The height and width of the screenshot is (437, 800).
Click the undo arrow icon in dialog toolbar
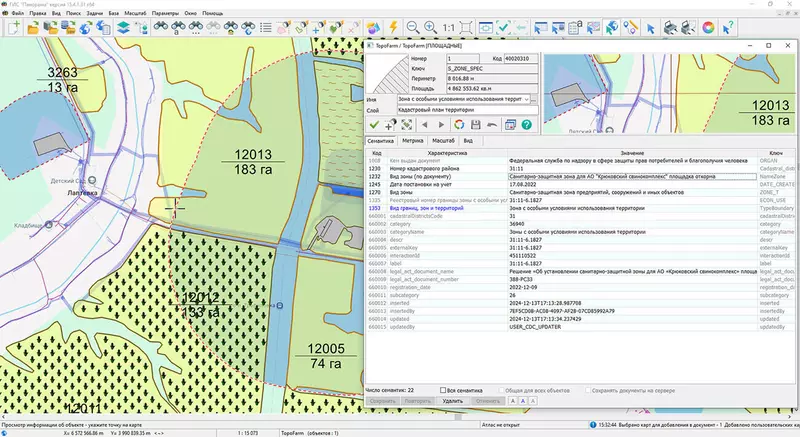pyautogui.click(x=493, y=125)
